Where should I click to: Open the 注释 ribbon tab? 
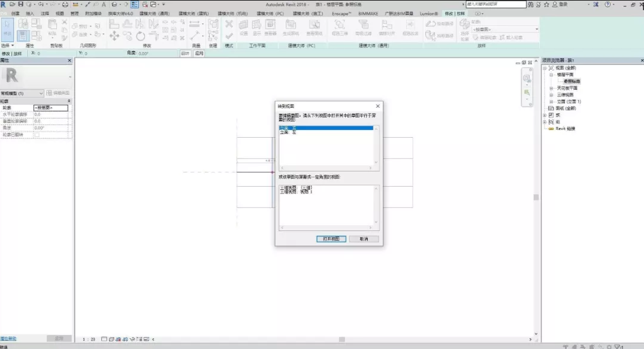click(45, 14)
